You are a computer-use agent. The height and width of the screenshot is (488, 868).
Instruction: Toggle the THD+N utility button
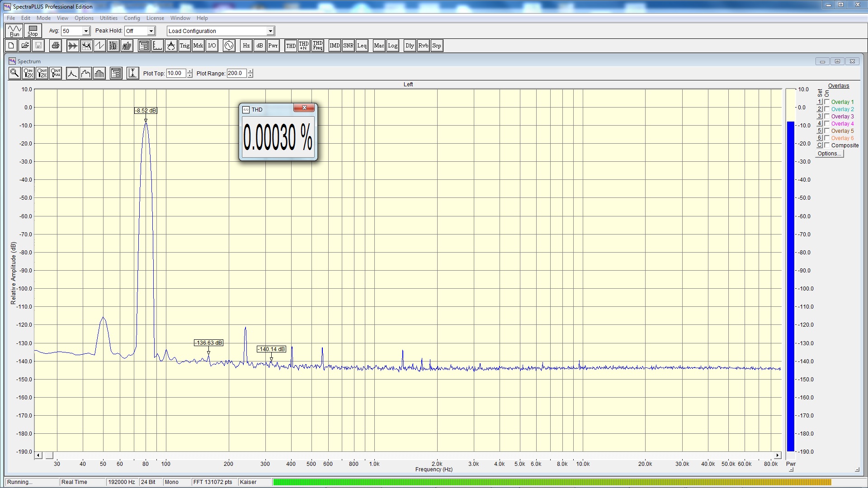click(x=304, y=46)
